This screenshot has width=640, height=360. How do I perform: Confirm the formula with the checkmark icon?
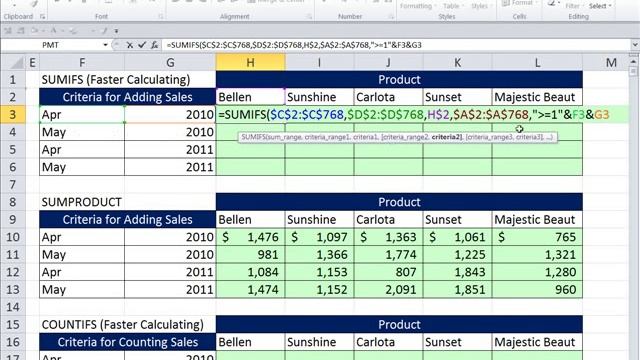[x=142, y=45]
